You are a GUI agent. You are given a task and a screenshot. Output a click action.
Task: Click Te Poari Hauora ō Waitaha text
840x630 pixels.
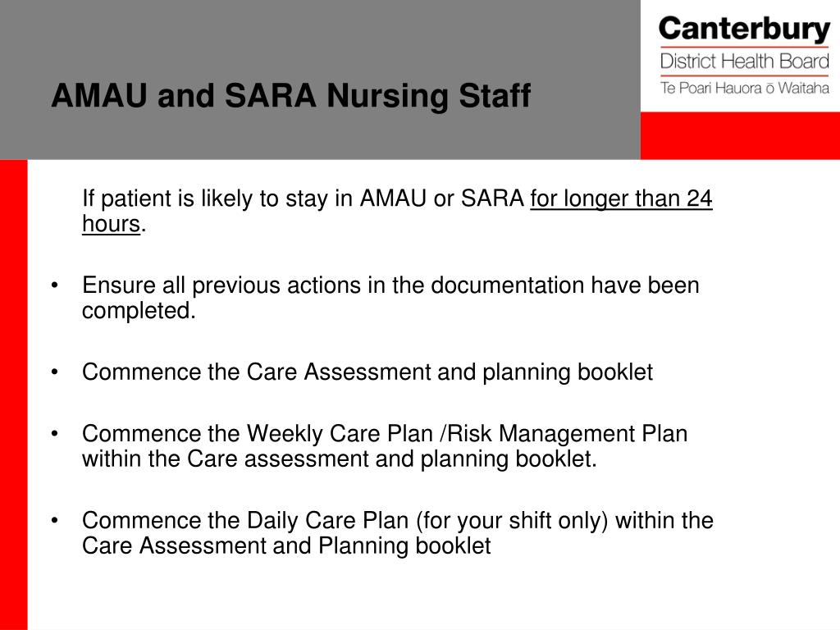point(745,88)
